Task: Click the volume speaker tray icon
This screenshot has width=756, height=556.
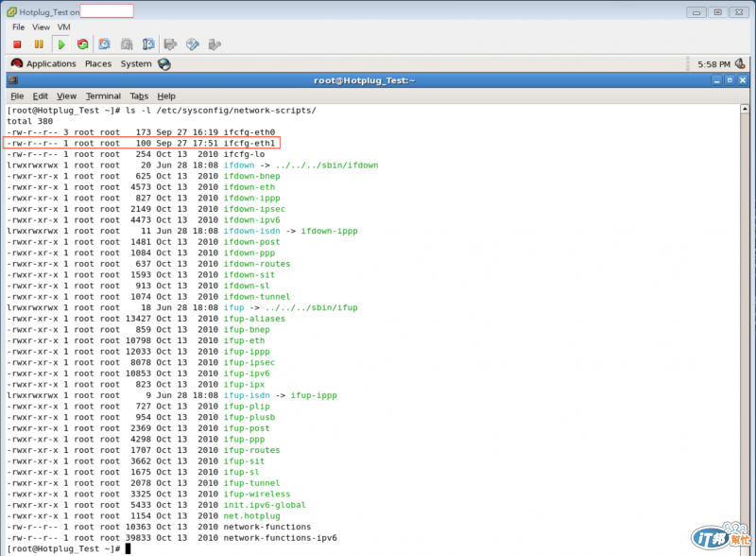Action: 740,63
